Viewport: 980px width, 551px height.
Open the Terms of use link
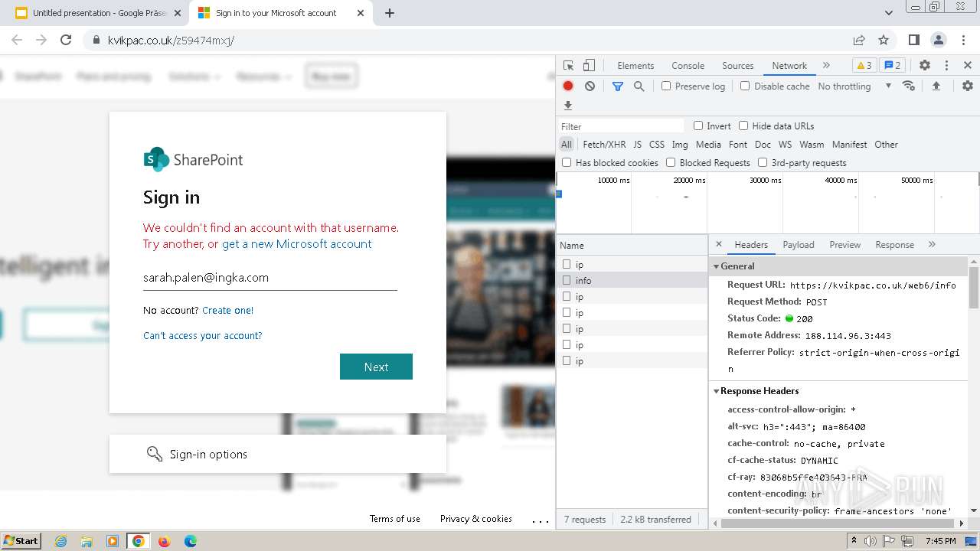coord(395,519)
